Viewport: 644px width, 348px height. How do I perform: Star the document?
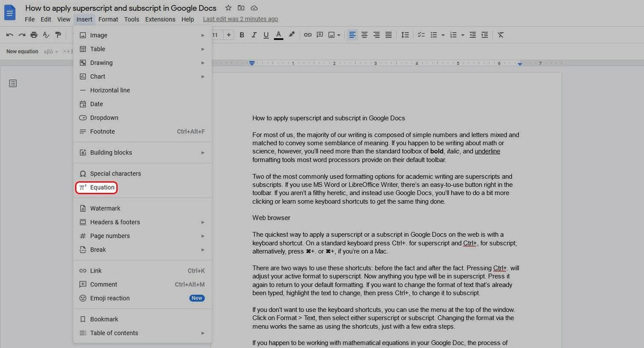pyautogui.click(x=227, y=8)
